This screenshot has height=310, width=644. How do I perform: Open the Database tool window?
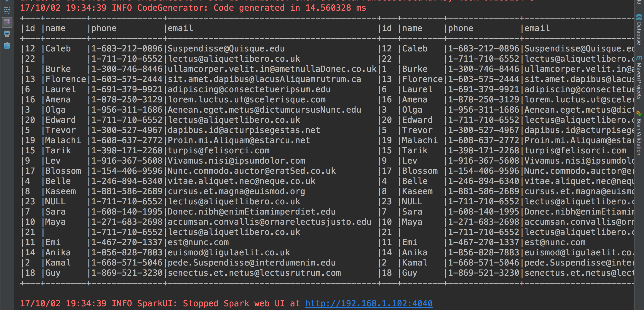click(x=639, y=30)
